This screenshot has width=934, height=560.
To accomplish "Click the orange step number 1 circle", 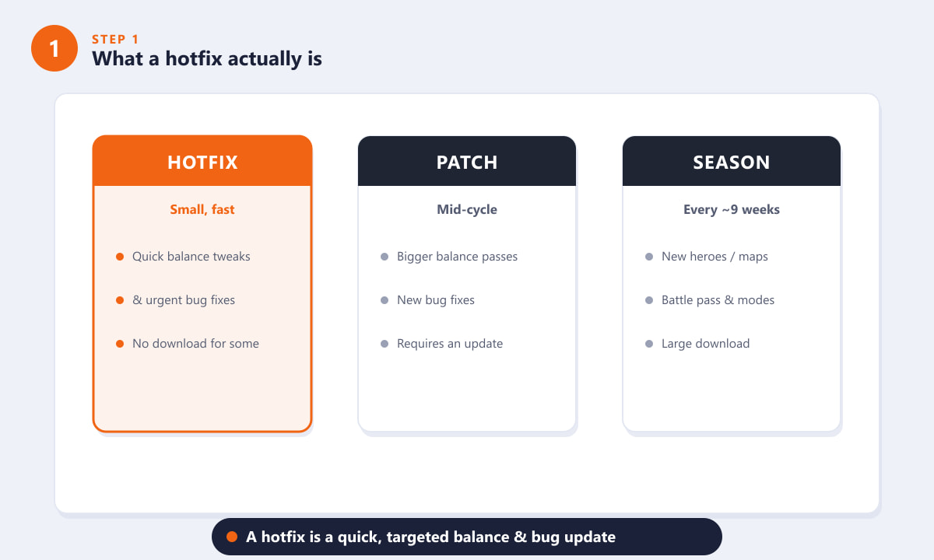I will 54,48.
